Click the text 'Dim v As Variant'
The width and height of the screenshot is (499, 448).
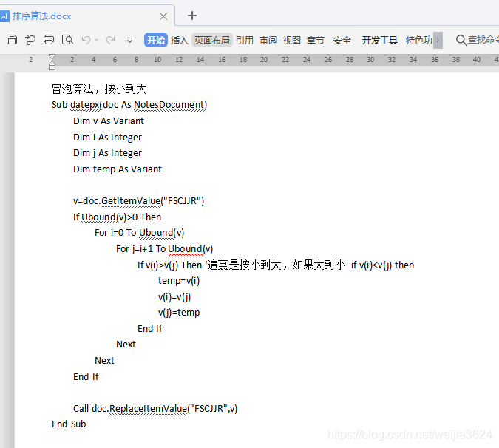pos(109,121)
